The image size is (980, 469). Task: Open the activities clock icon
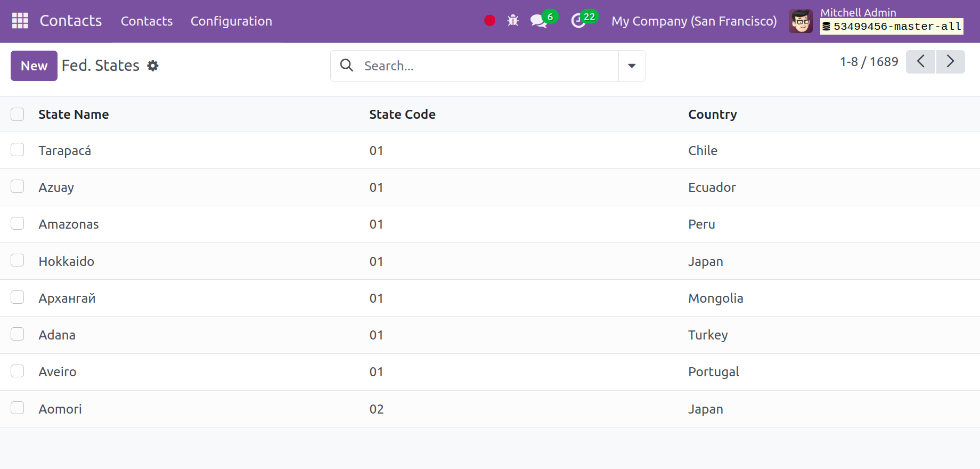pos(578,21)
